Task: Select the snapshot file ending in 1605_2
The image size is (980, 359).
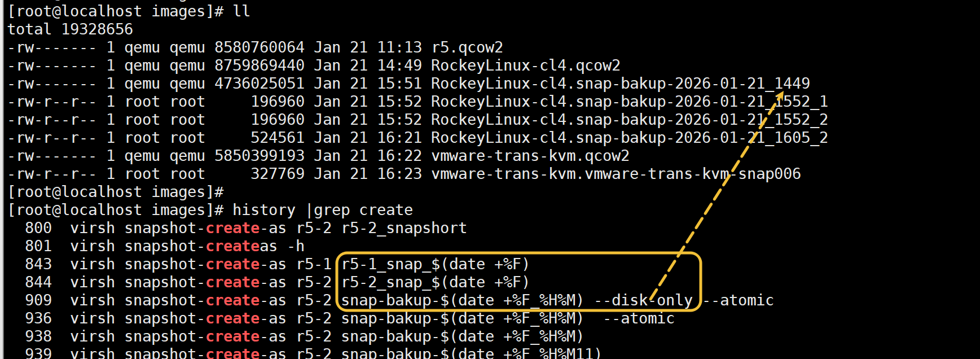Action: tap(629, 138)
